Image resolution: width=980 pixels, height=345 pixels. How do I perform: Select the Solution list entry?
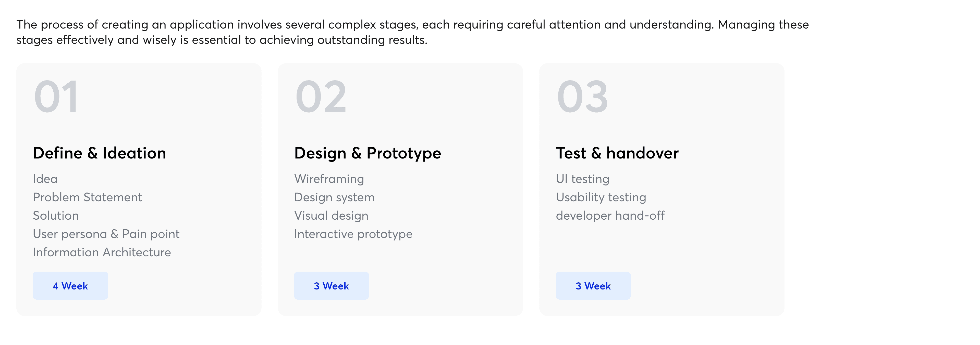click(x=56, y=216)
